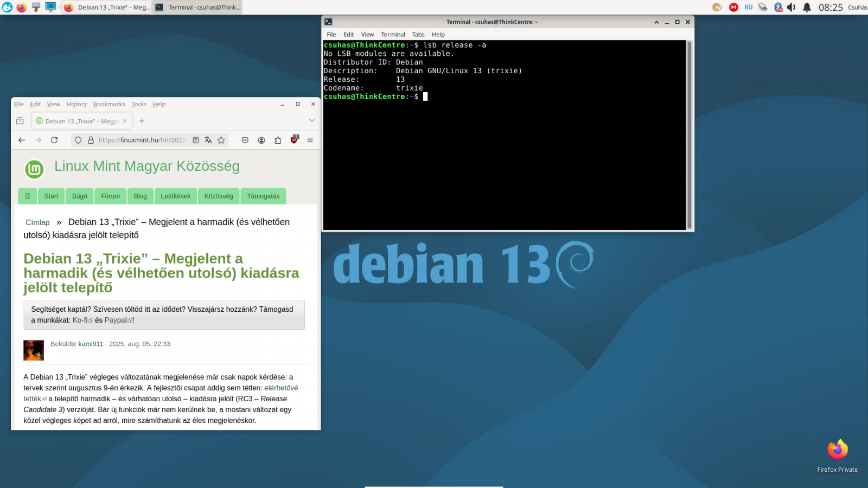Open the workspace monitor launcher in panel

[x=50, y=7]
